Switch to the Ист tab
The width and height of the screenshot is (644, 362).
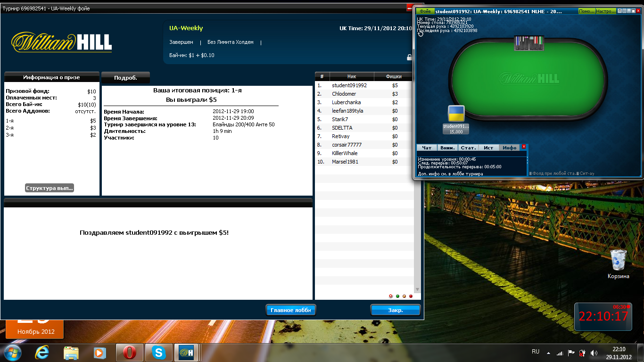pos(489,148)
